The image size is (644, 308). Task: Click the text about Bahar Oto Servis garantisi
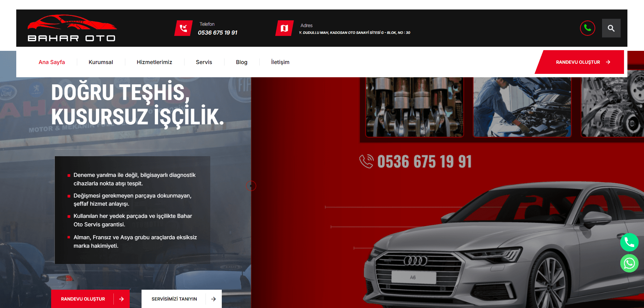tap(133, 220)
